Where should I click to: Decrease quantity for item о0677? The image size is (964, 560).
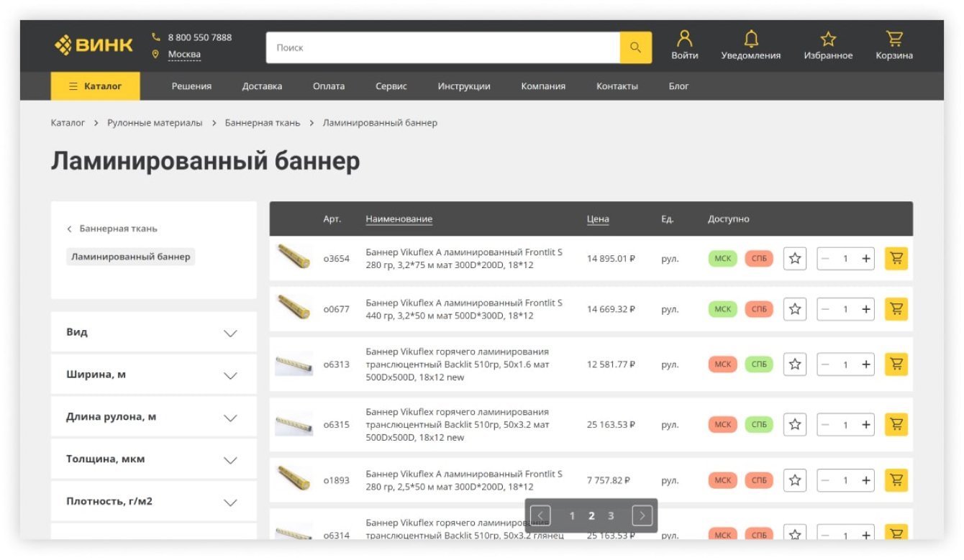click(825, 310)
